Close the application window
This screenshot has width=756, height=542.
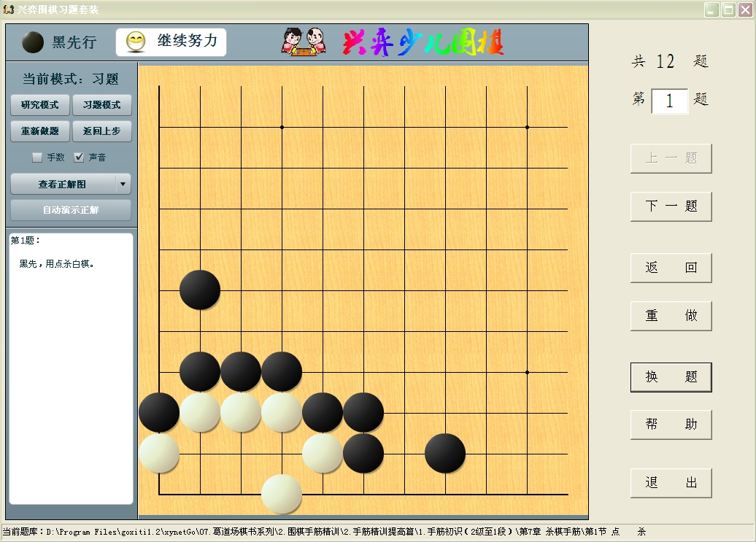coord(745,9)
